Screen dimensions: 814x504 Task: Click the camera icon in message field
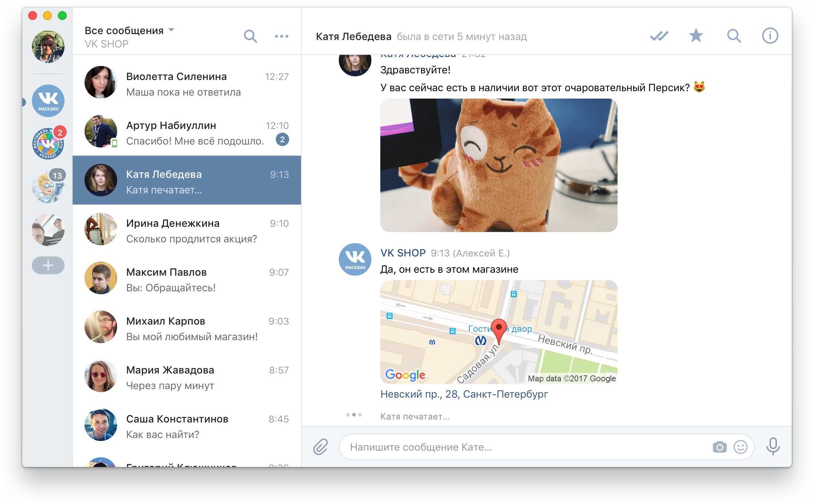pos(719,447)
